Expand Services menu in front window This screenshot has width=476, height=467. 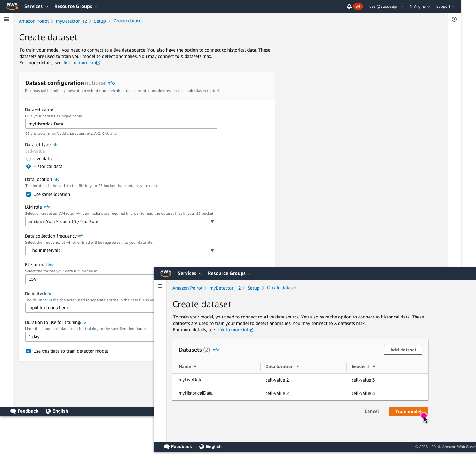click(189, 273)
